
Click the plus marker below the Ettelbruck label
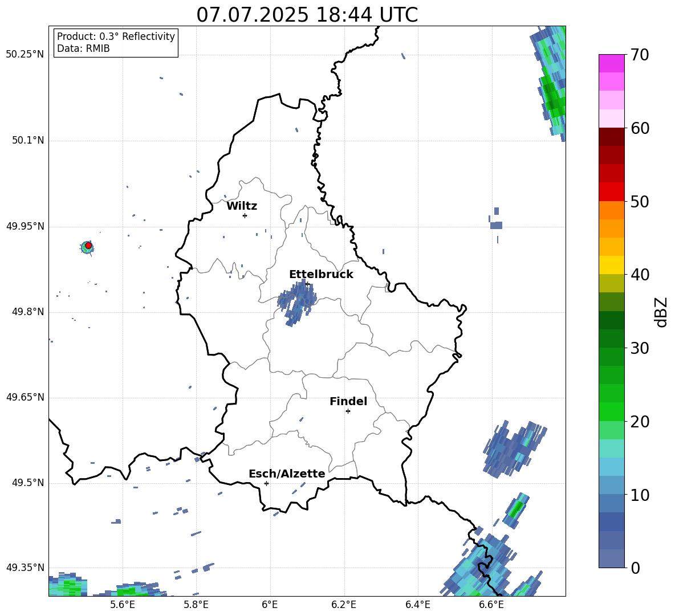307,284
